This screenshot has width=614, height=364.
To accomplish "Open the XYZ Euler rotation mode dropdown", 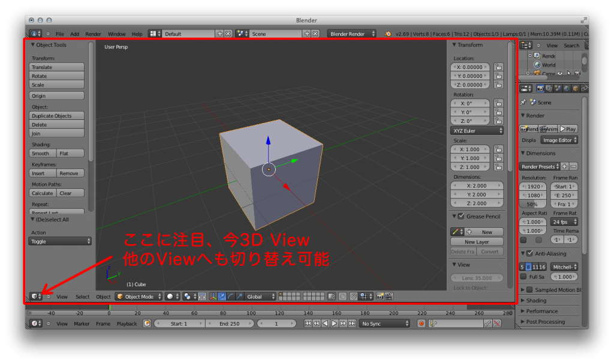I will tap(477, 130).
